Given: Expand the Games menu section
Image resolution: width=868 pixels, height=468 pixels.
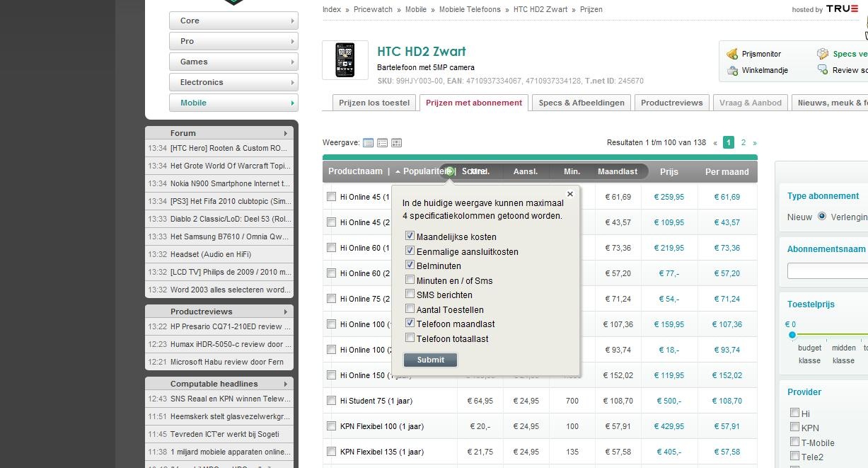Looking at the screenshot, I should pyautogui.click(x=233, y=62).
